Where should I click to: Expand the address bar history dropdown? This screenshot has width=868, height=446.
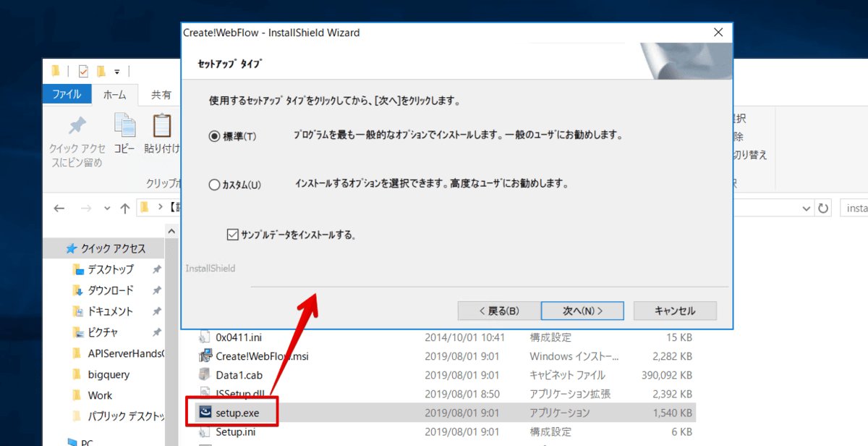click(807, 208)
